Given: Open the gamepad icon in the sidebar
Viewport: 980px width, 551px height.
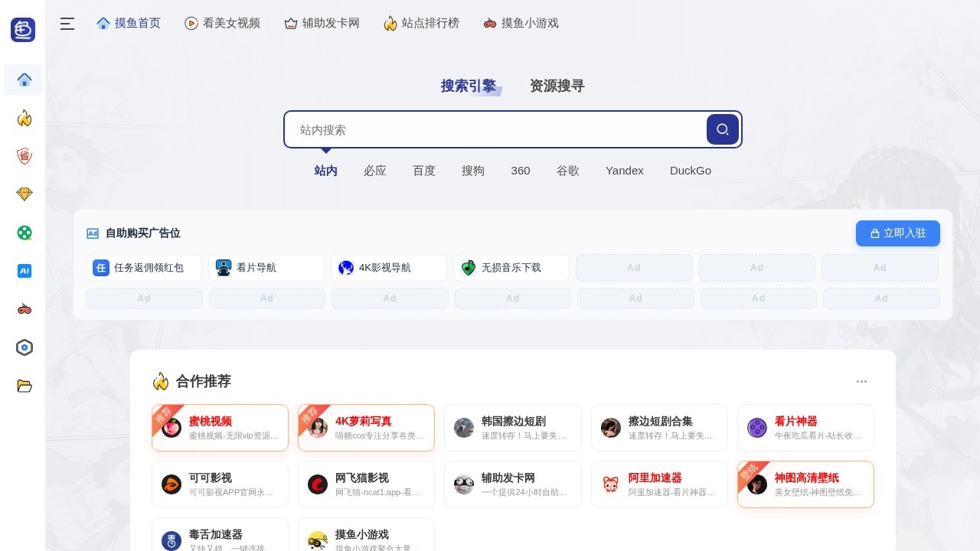Looking at the screenshot, I should 24,309.
